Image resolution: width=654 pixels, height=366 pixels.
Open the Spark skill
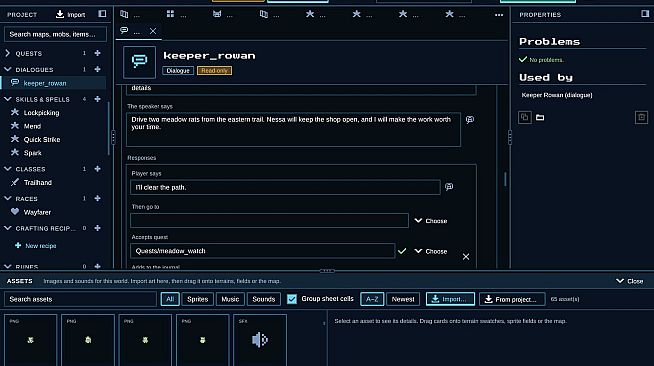(33, 153)
